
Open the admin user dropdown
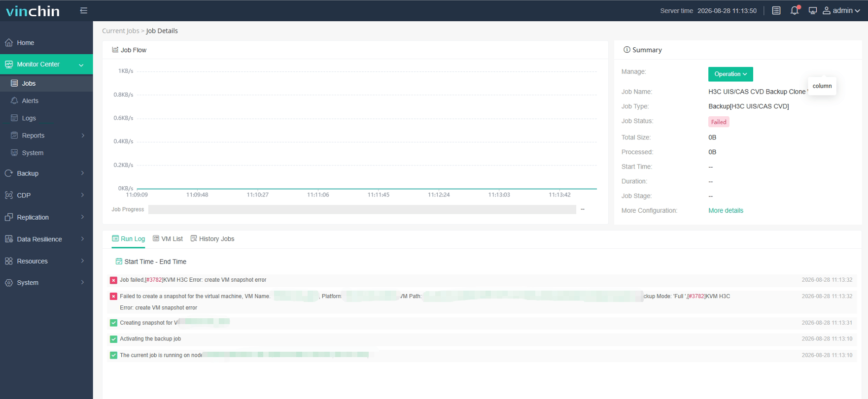(x=841, y=10)
